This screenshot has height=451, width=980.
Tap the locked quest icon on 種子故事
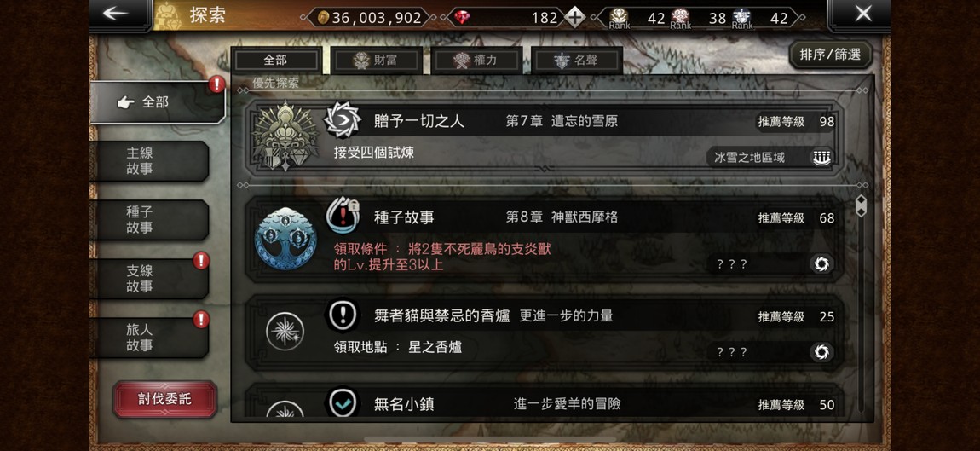tap(343, 215)
